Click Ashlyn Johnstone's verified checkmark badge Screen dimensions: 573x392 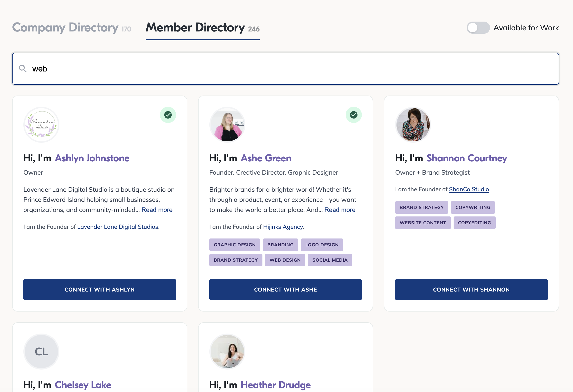coord(168,115)
